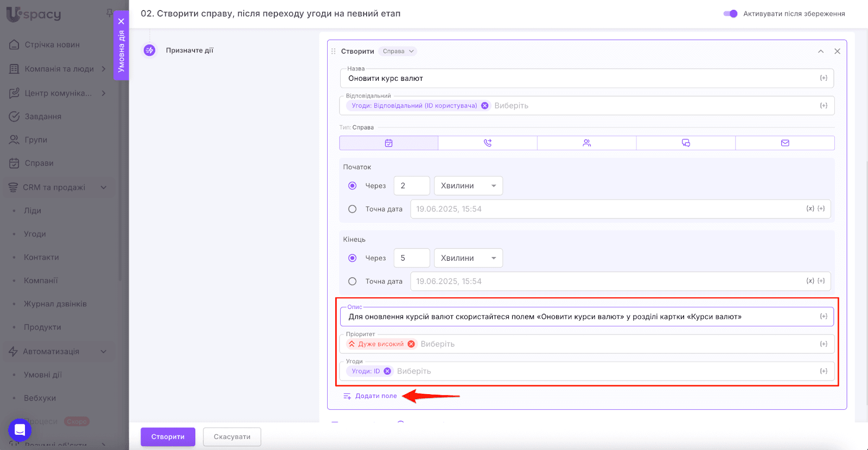Toggle 'Активувати після збереження' switch
The image size is (868, 450).
click(x=730, y=14)
